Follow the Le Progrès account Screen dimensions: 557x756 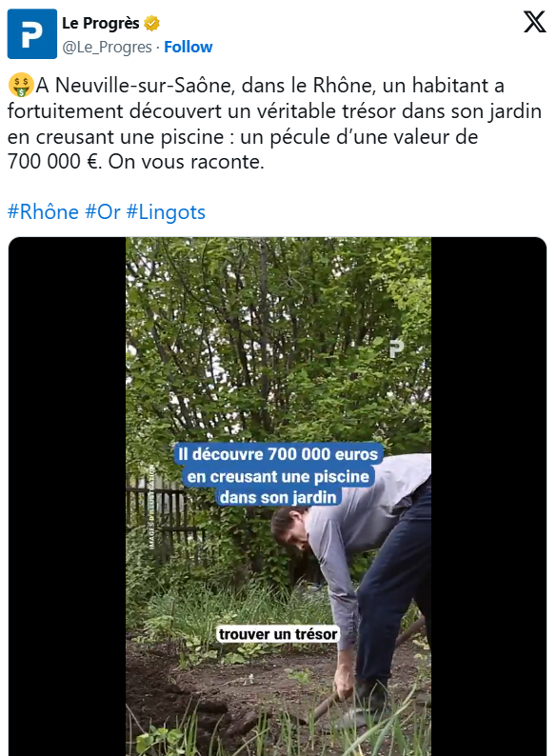[189, 47]
